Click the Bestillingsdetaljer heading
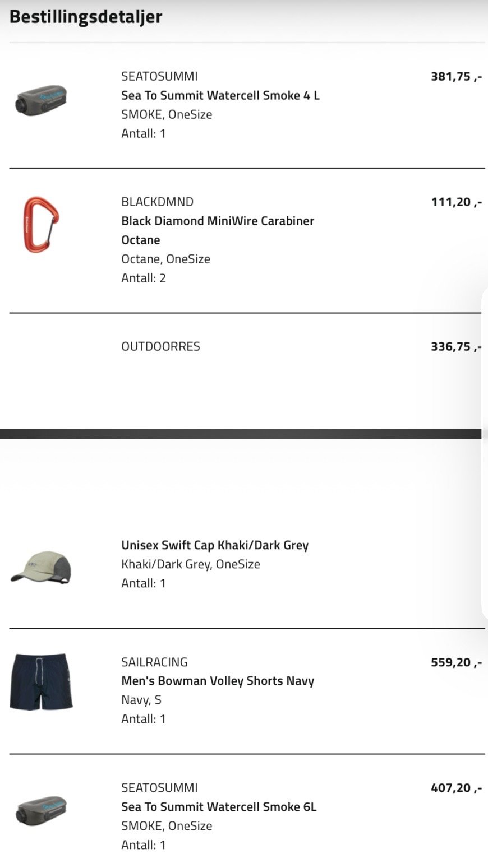488x868 pixels. (86, 17)
